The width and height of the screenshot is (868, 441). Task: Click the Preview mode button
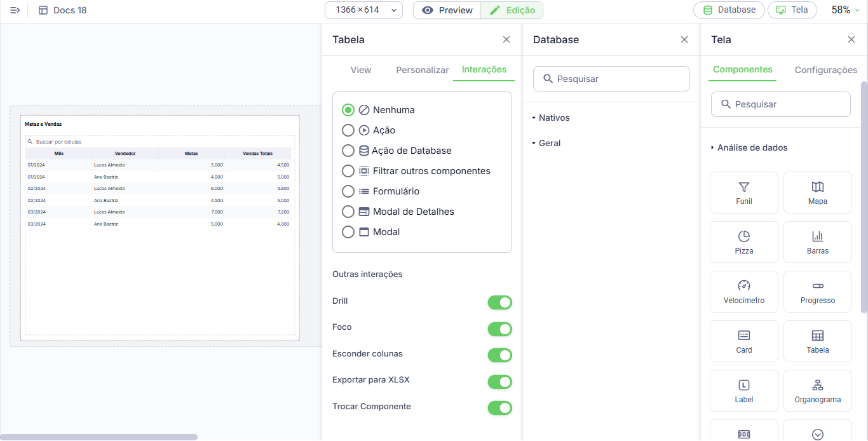[447, 10]
